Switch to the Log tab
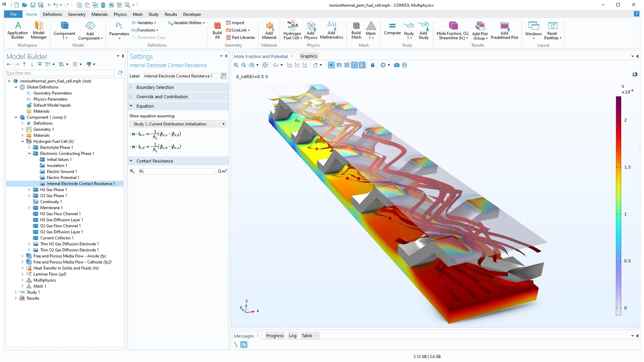The width and height of the screenshot is (644, 362). [292, 336]
